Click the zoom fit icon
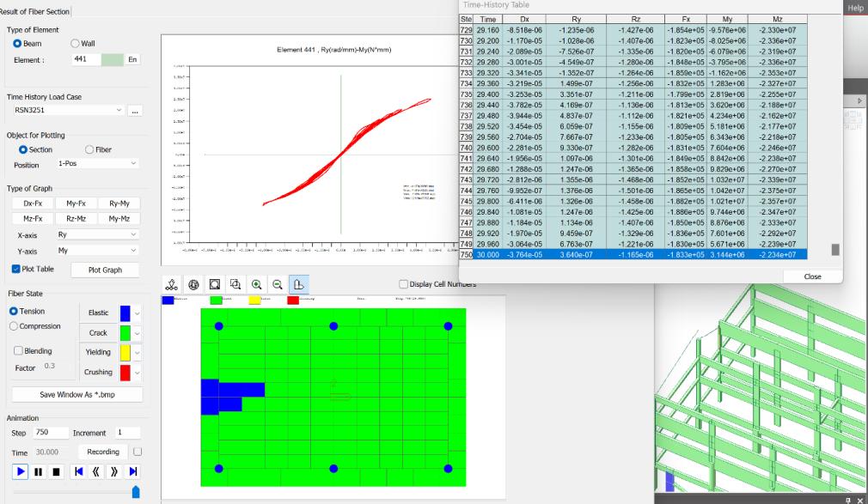 [x=214, y=284]
